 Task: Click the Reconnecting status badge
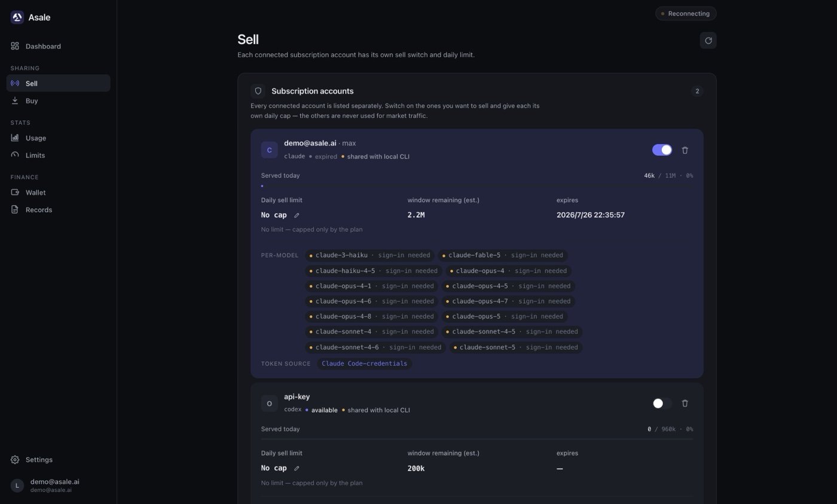(686, 13)
